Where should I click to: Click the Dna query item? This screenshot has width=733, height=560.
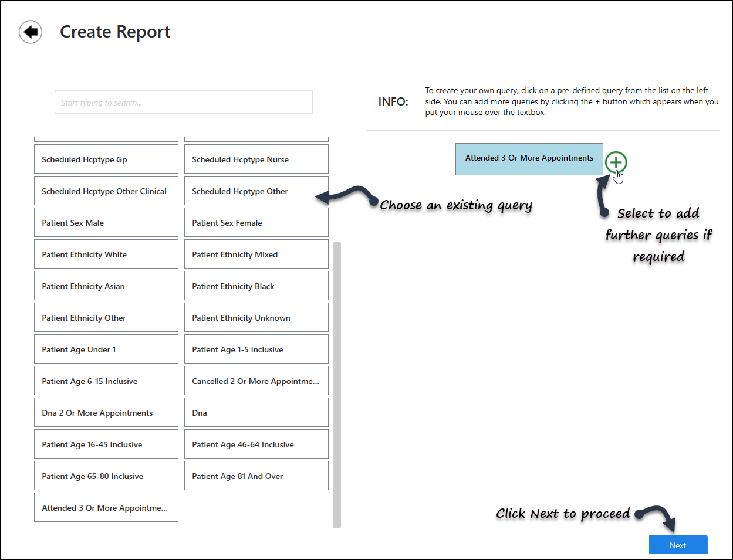pos(256,413)
